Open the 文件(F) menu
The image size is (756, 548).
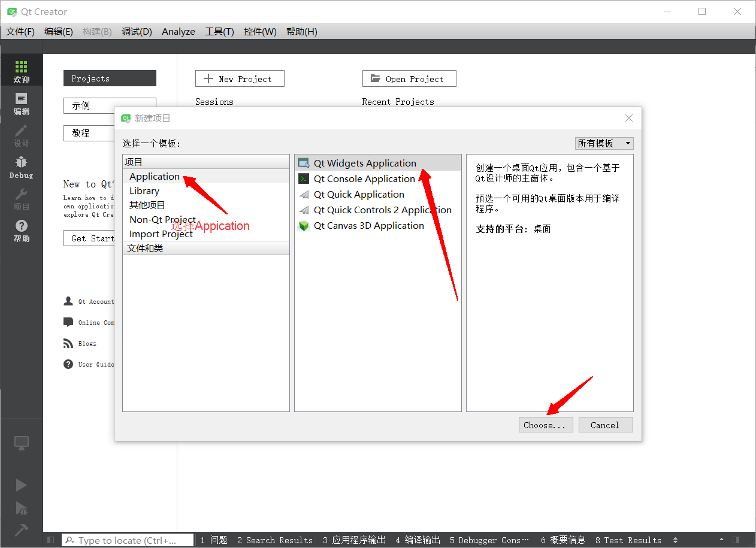point(20,32)
